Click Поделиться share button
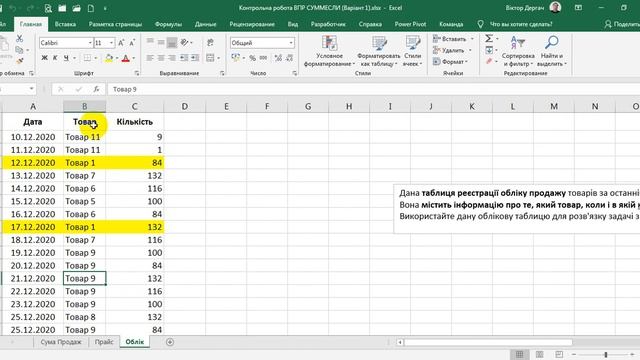 coord(622,24)
